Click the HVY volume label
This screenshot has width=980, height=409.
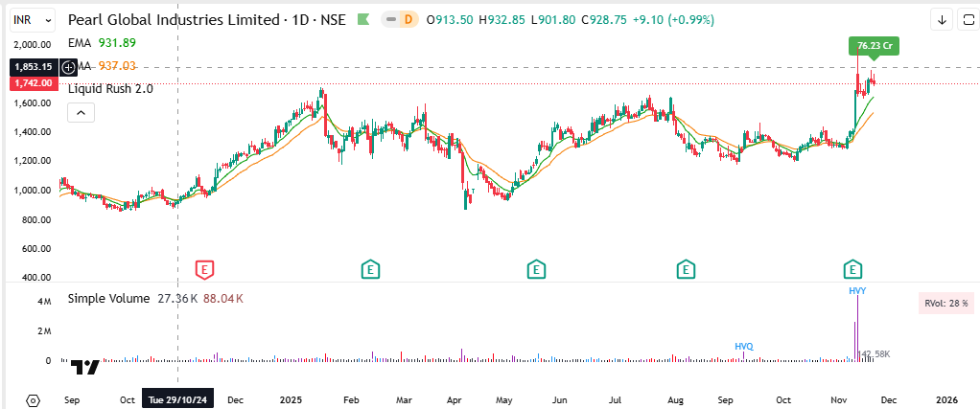point(857,290)
